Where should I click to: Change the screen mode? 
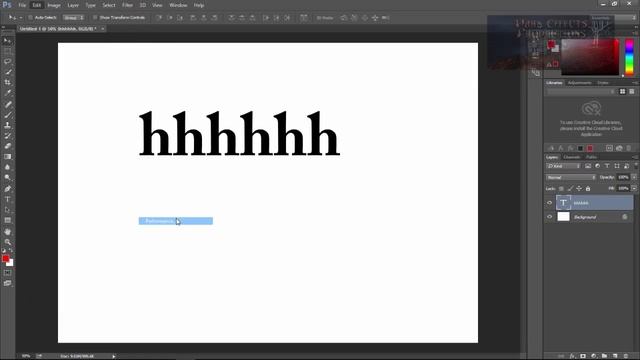point(7,283)
